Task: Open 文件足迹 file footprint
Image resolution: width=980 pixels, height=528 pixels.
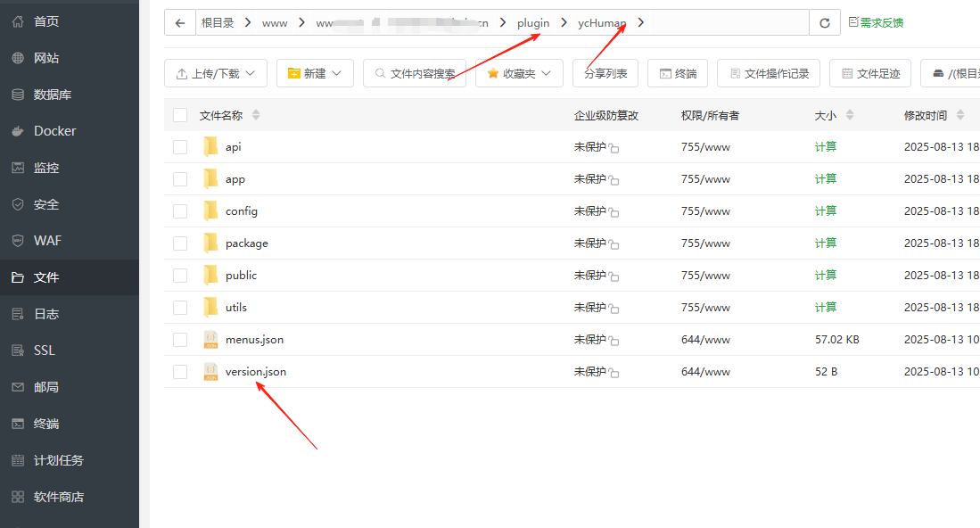Action: [x=870, y=73]
